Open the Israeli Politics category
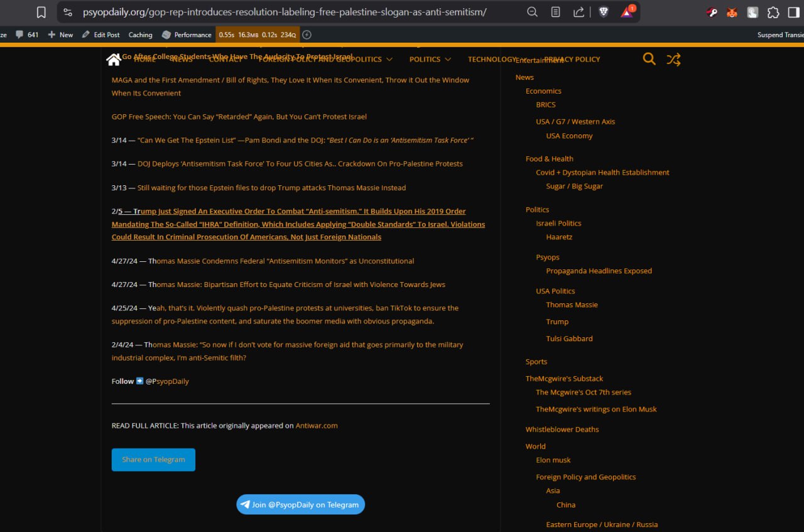Viewport: 804px width, 532px height. click(558, 223)
